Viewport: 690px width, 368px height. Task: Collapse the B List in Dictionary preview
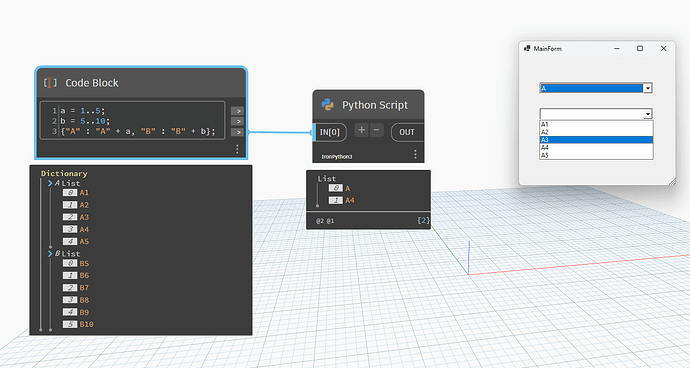tap(50, 254)
